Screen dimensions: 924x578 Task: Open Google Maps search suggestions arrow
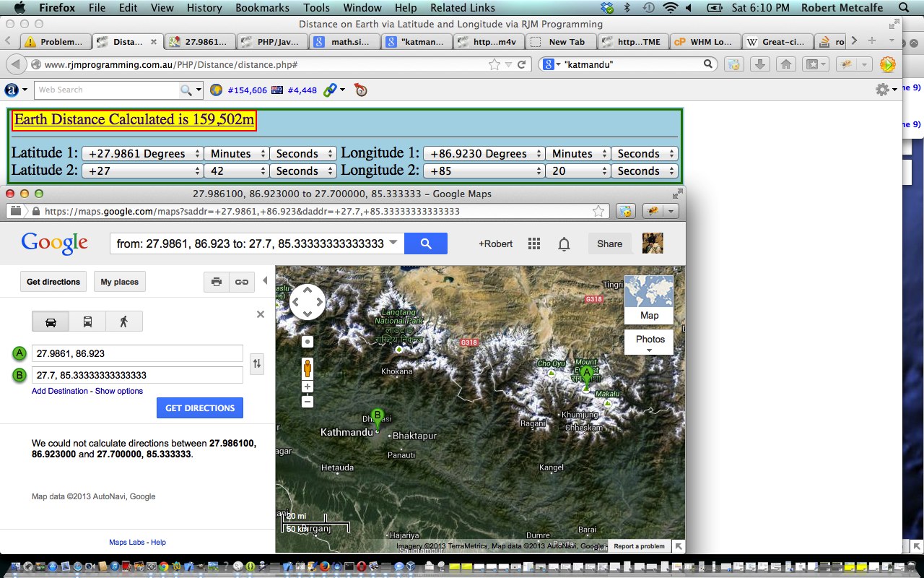tap(393, 243)
